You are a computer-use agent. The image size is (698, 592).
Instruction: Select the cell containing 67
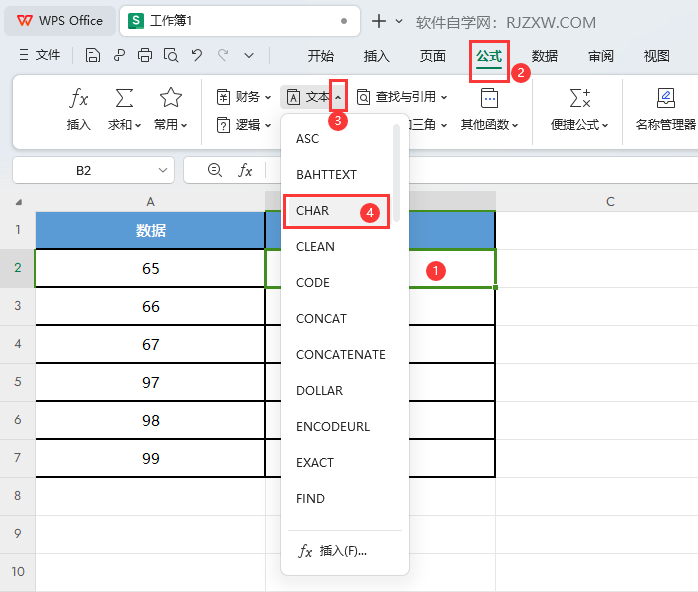coord(150,345)
